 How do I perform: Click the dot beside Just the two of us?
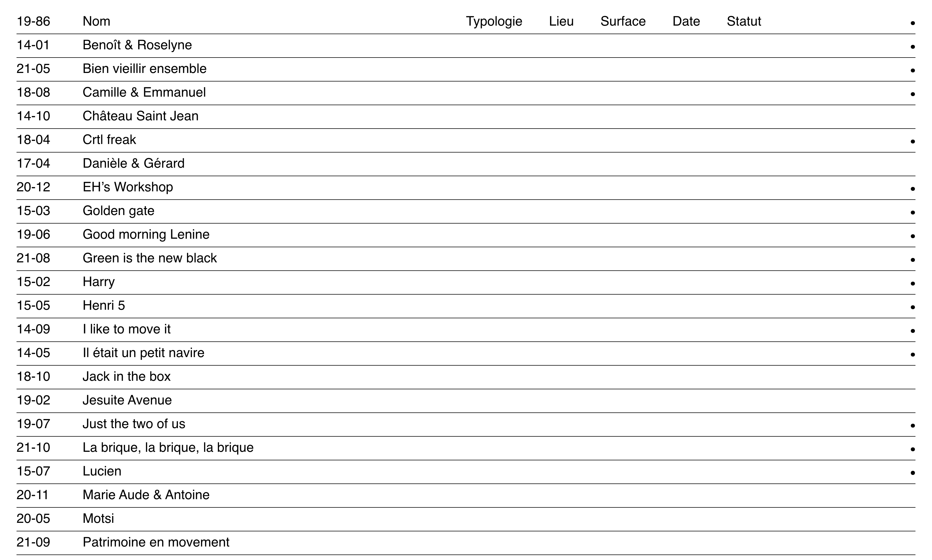(912, 426)
